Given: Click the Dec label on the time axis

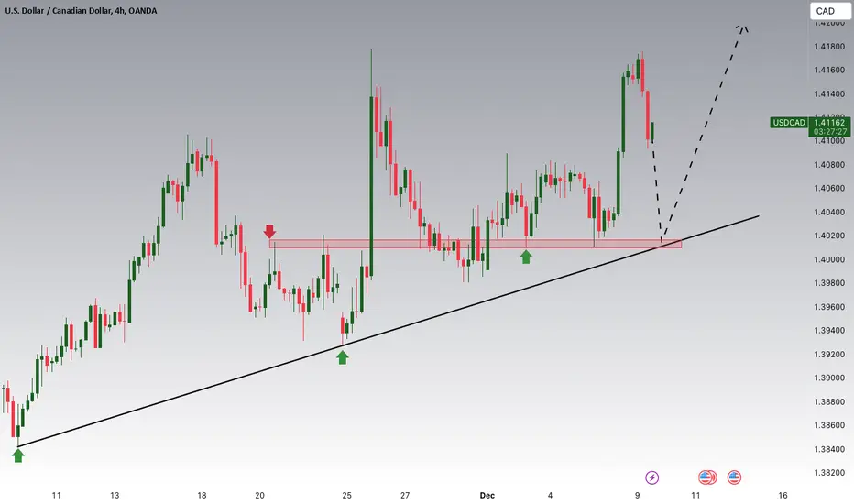Looking at the screenshot, I should [x=487, y=495].
